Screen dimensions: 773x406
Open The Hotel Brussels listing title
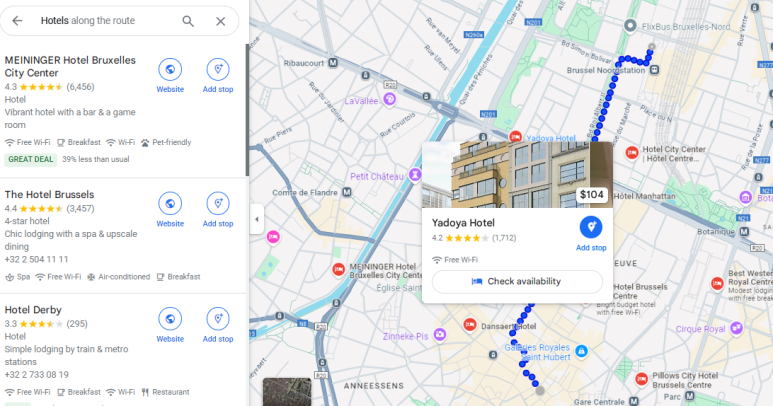pos(49,195)
